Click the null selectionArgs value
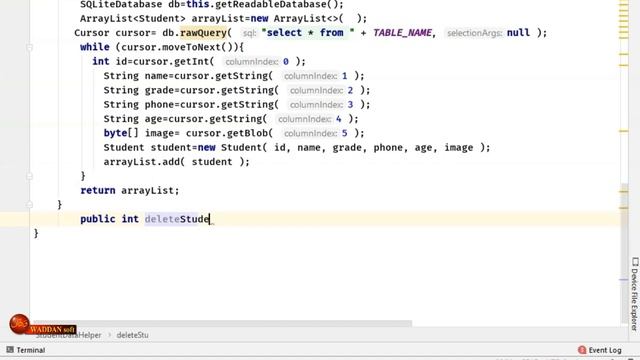640x360 pixels. click(x=518, y=33)
